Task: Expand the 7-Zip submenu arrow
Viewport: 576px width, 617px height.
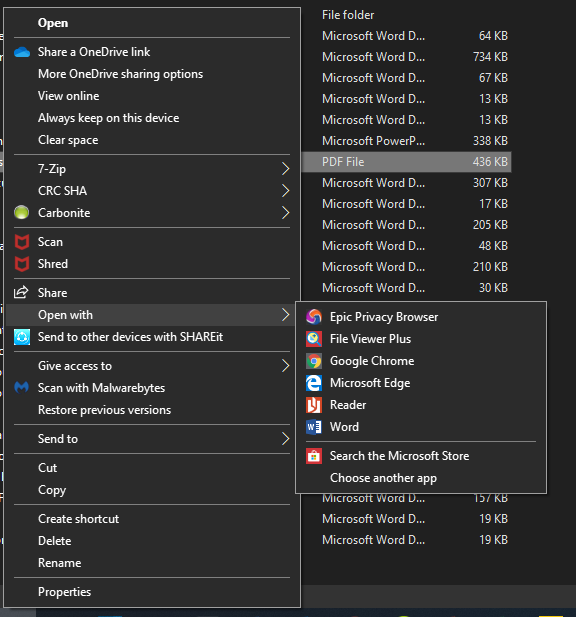Action: [286, 169]
